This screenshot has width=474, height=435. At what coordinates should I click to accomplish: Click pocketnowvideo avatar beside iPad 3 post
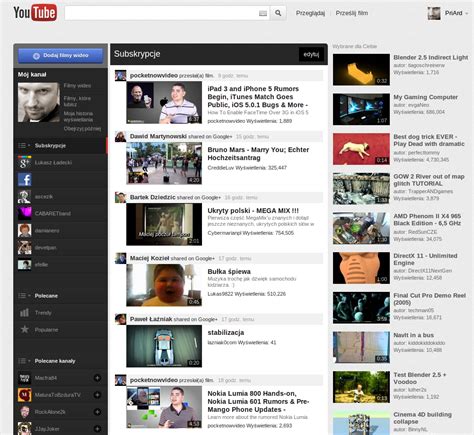pyautogui.click(x=120, y=75)
